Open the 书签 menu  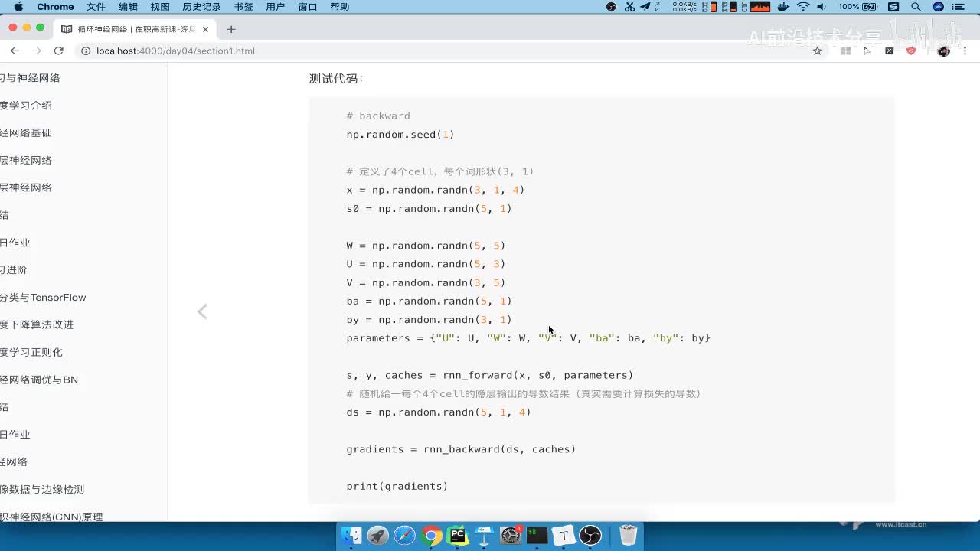click(243, 7)
